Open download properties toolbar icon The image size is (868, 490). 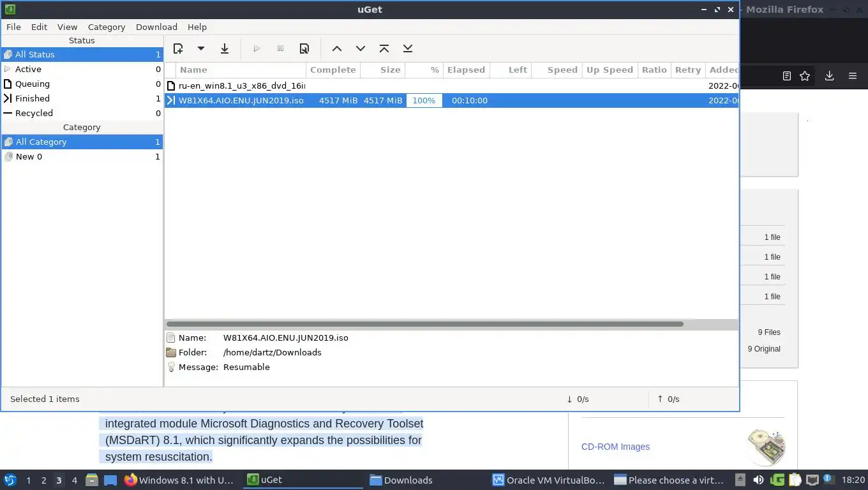coord(304,48)
